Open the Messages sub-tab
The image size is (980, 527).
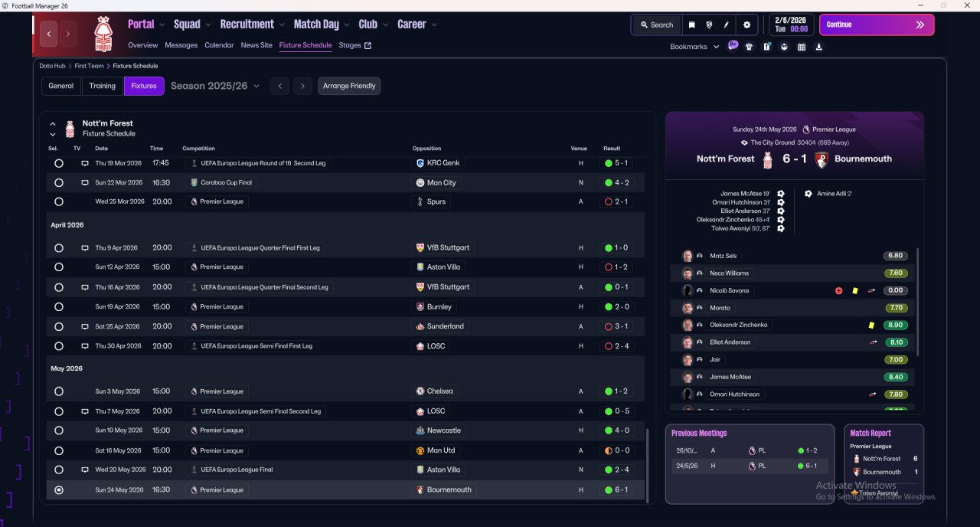(x=181, y=45)
